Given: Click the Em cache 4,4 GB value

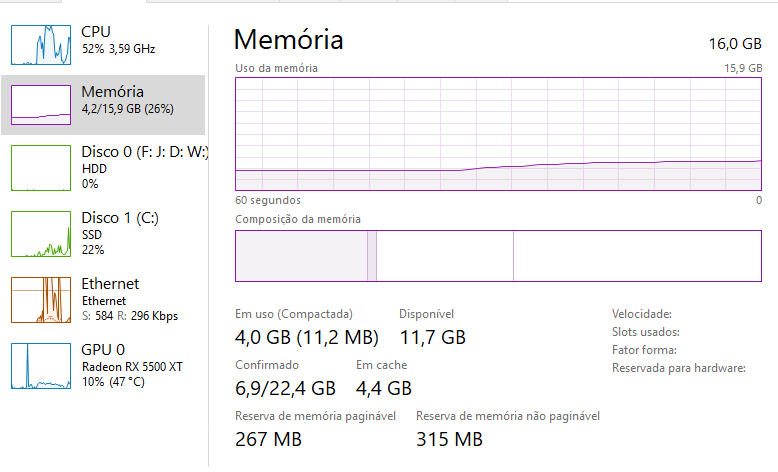Looking at the screenshot, I should tap(384, 388).
